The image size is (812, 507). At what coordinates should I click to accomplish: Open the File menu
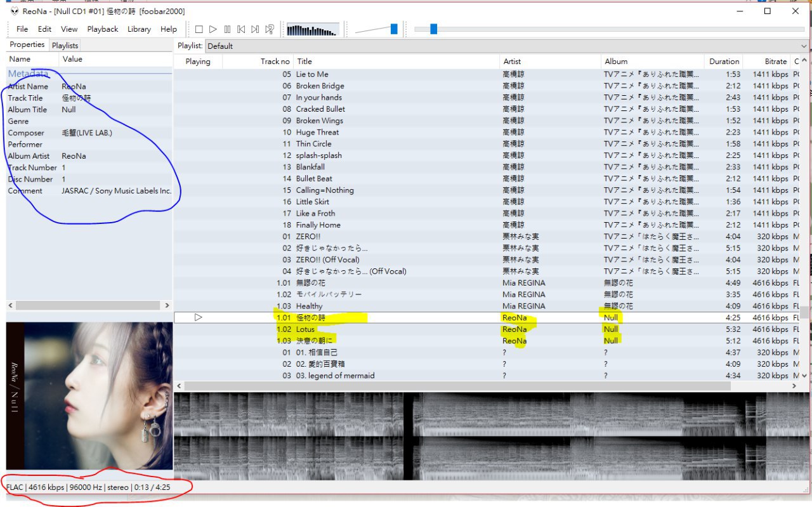tap(22, 29)
